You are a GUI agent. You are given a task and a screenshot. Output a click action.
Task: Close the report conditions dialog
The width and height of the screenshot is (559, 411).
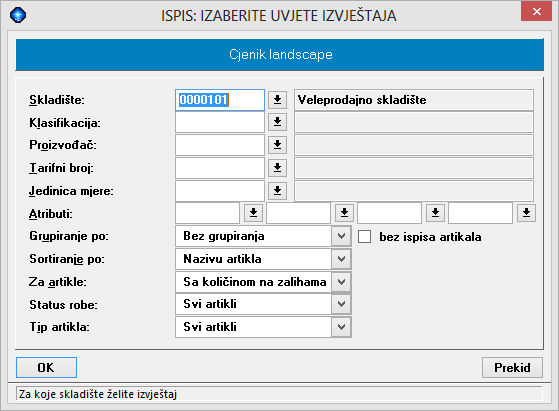(537, 11)
